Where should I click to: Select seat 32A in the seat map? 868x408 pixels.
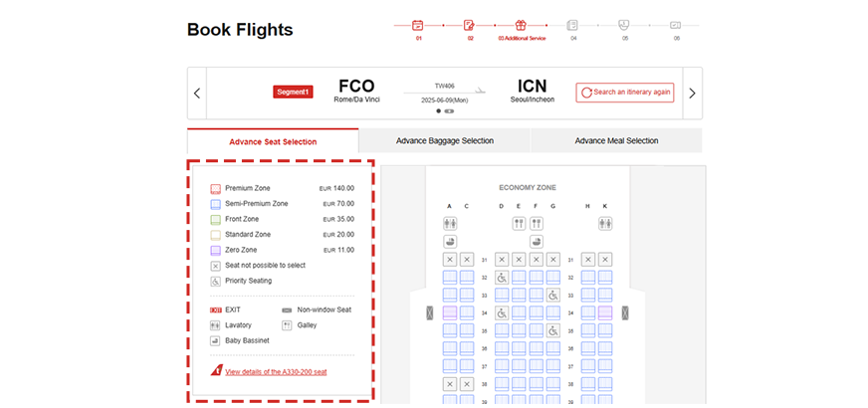pyautogui.click(x=450, y=278)
